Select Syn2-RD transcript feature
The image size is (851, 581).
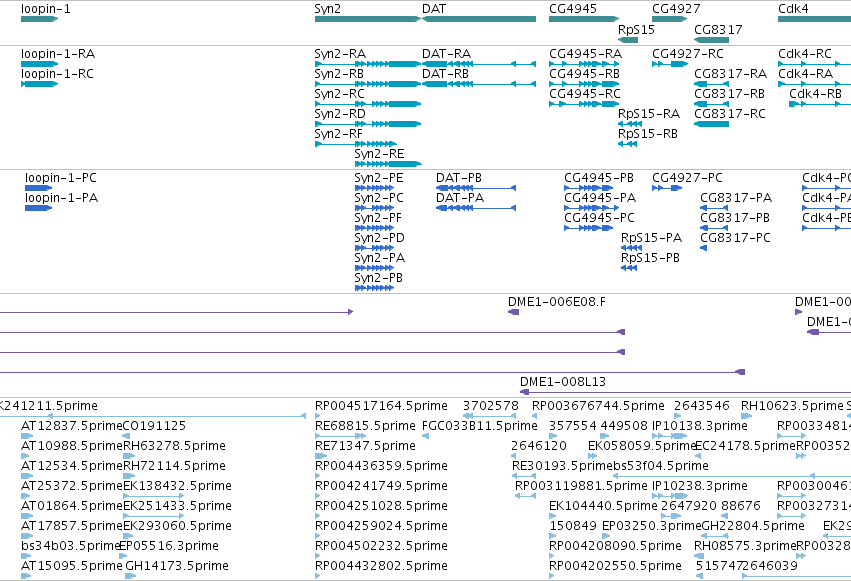click(367, 124)
